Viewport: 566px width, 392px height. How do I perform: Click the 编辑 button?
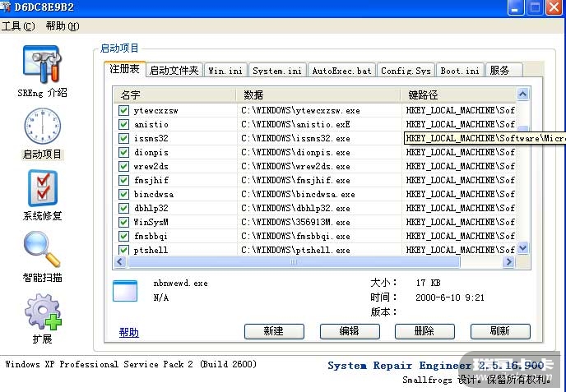point(350,331)
